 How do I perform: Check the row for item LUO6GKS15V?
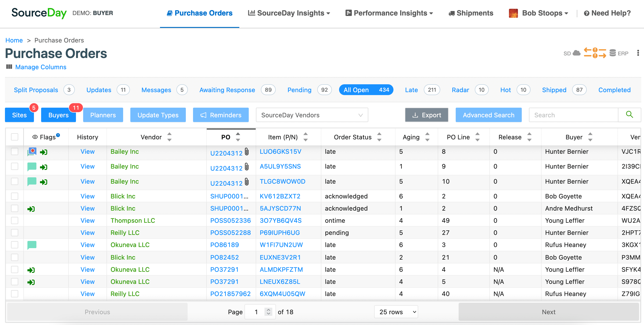coord(15,151)
